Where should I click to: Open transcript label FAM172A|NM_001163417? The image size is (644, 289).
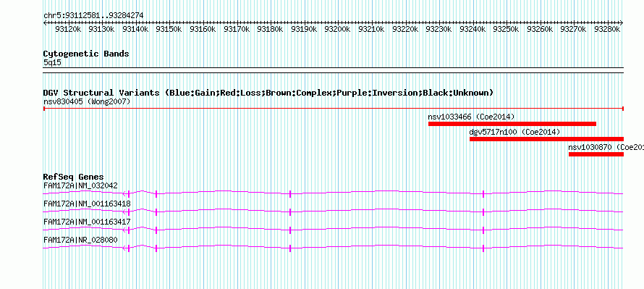[87, 222]
